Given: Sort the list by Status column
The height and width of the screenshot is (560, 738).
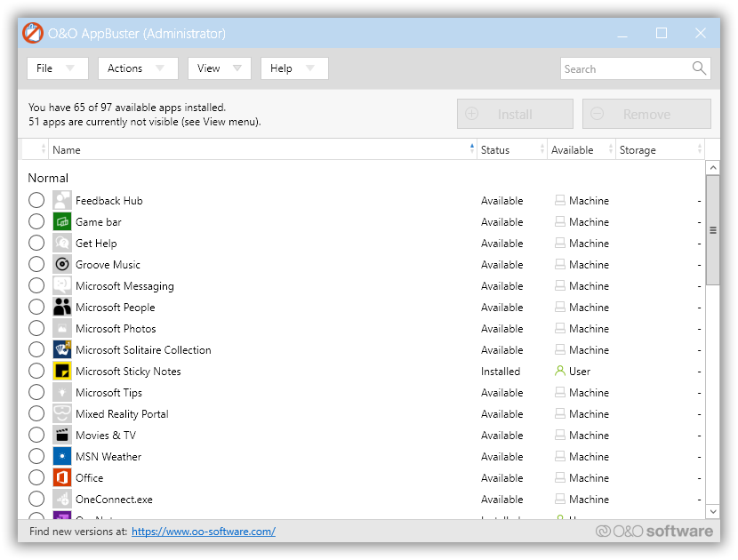Looking at the screenshot, I should (511, 149).
